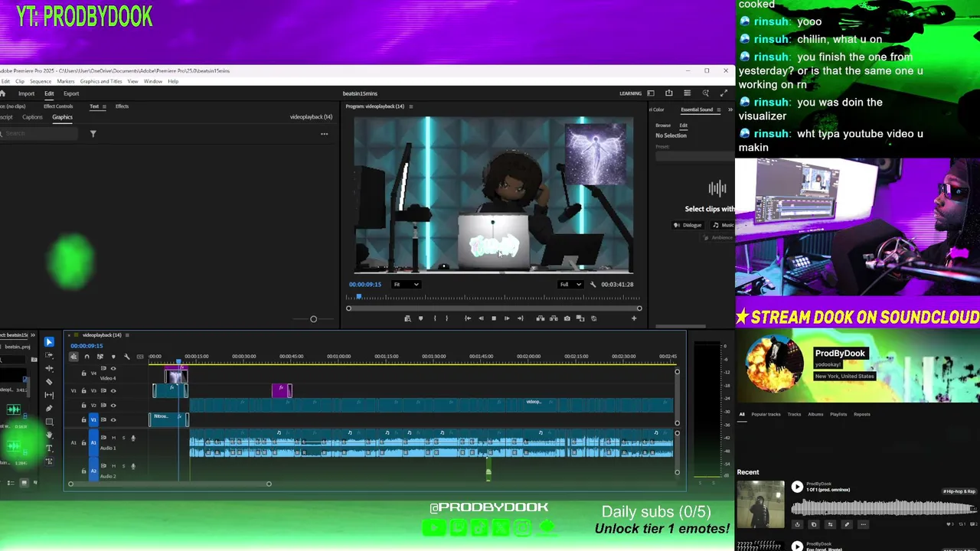
Task: Toggle insert sequences as nests icon
Action: click(73, 357)
